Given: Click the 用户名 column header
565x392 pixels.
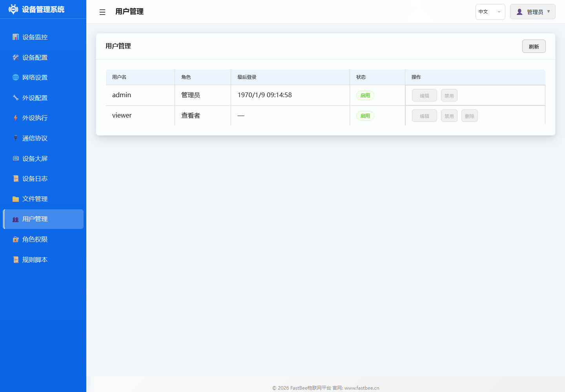Looking at the screenshot, I should (x=140, y=77).
